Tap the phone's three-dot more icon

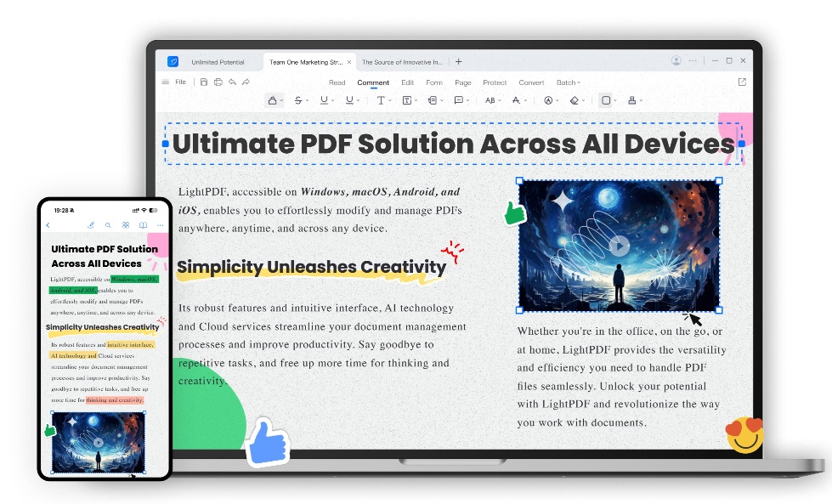click(x=160, y=225)
